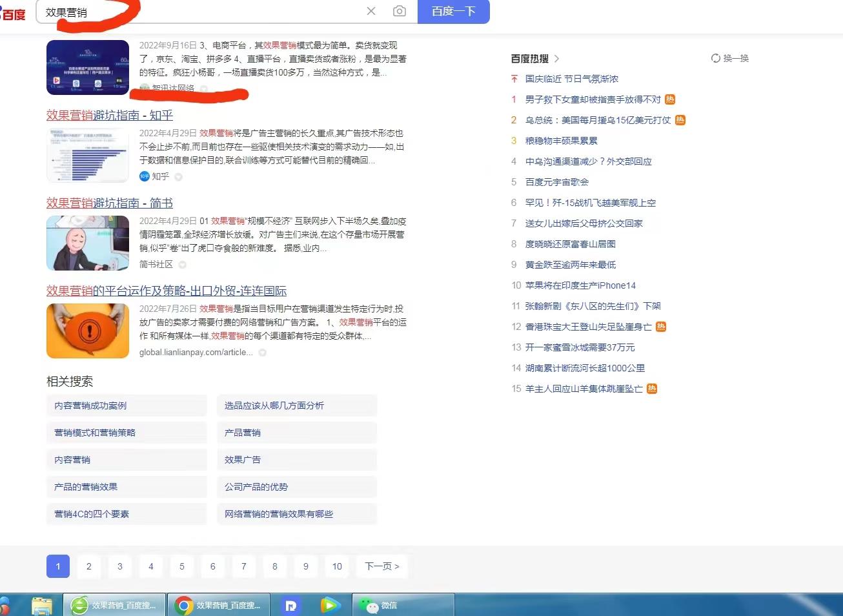Expand 百度热搜 via its arrow

(x=556, y=59)
